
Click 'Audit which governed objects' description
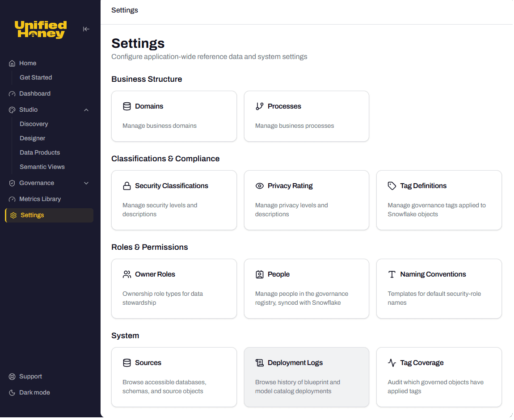click(436, 387)
